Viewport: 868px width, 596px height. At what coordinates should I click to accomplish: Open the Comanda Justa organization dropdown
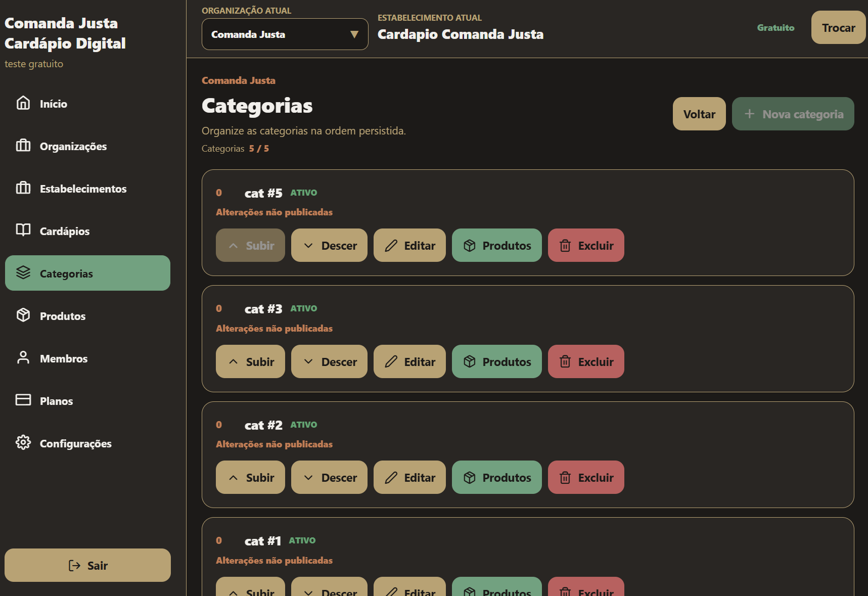pyautogui.click(x=285, y=34)
